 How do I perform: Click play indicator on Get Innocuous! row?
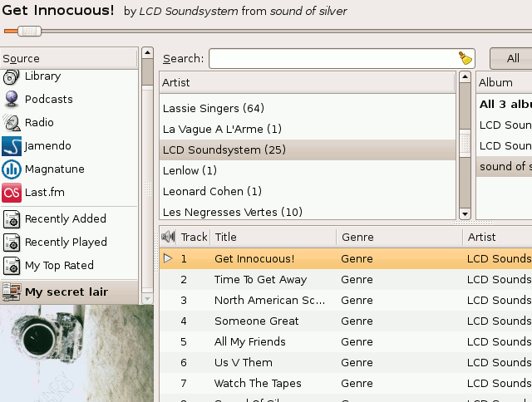(168, 258)
